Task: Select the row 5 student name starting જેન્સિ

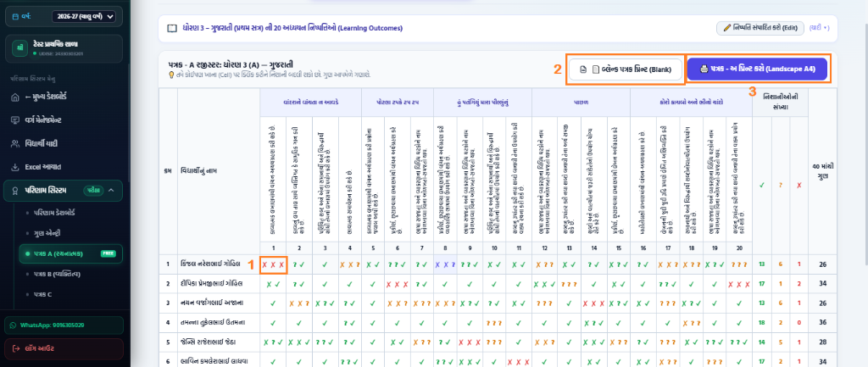Action: (209, 342)
